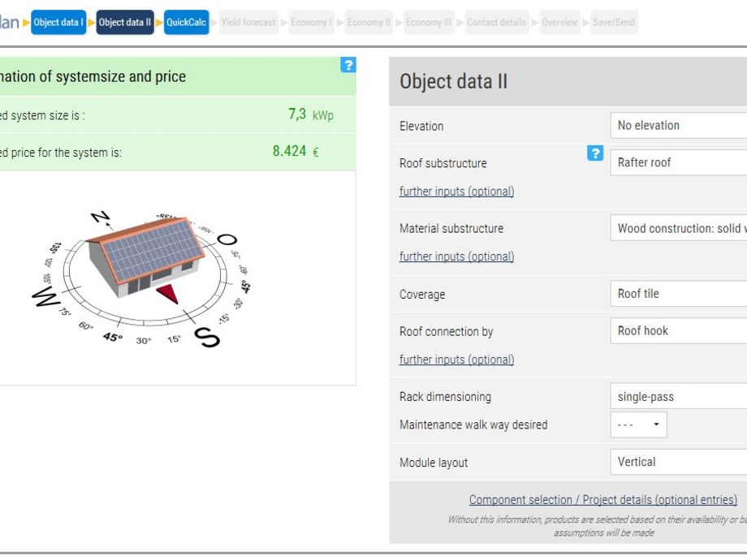Open help for the system size estimation panel

pyautogui.click(x=348, y=65)
